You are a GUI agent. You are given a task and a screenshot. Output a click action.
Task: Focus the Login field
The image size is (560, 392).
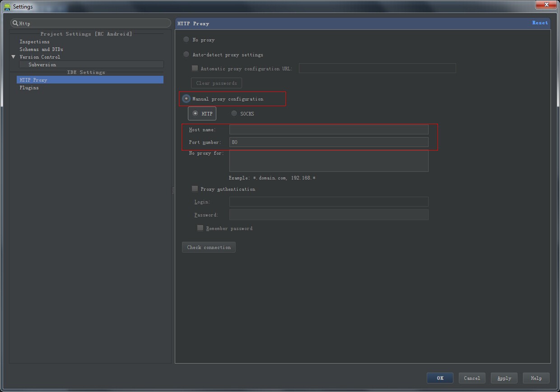[x=329, y=202]
